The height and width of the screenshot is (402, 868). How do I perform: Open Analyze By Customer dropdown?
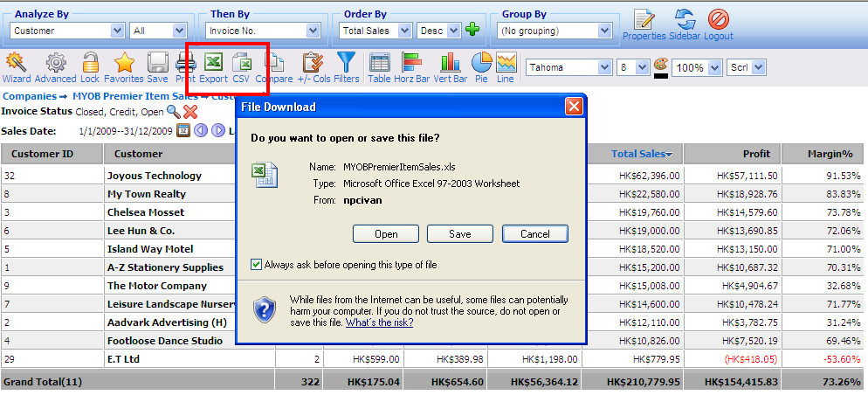click(x=68, y=31)
